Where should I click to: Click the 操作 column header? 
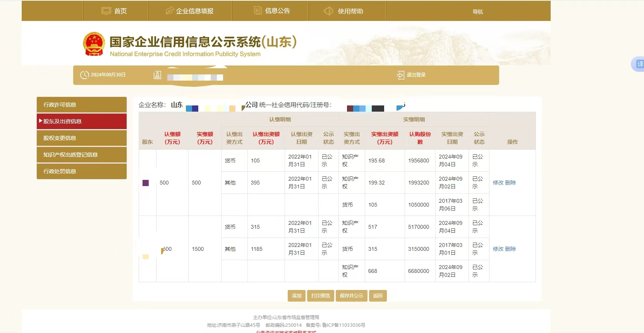point(512,142)
